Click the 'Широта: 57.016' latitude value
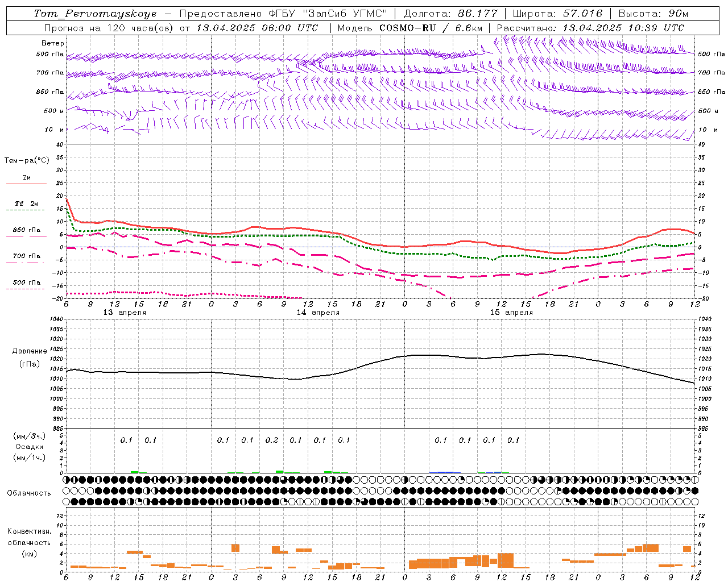Viewport: 728px width, 582px height. click(x=557, y=14)
